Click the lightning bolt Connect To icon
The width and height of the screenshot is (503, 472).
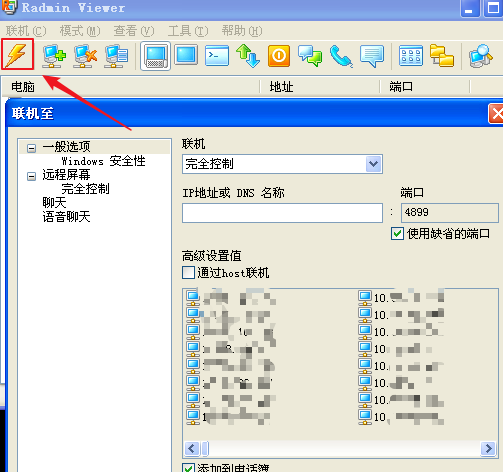[x=17, y=55]
